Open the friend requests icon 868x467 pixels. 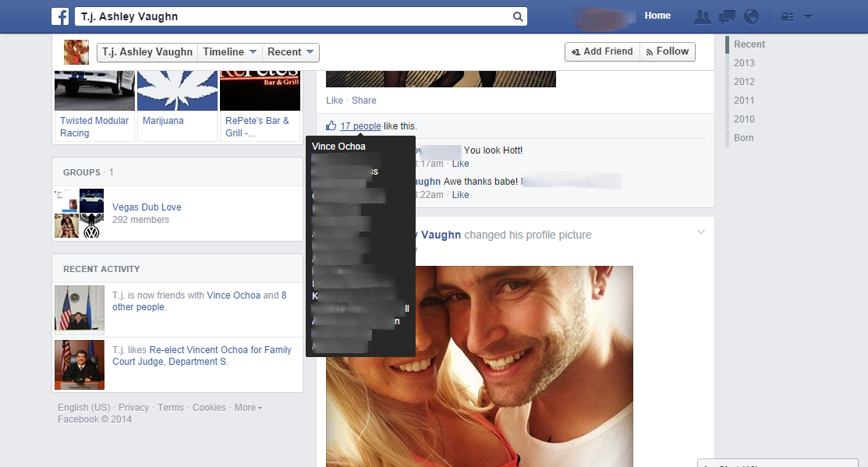(x=702, y=16)
